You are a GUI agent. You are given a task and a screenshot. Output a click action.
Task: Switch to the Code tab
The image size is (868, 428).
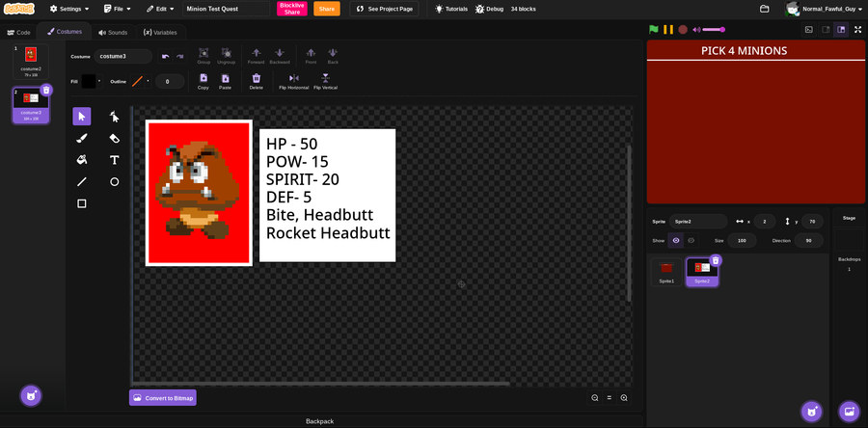18,33
